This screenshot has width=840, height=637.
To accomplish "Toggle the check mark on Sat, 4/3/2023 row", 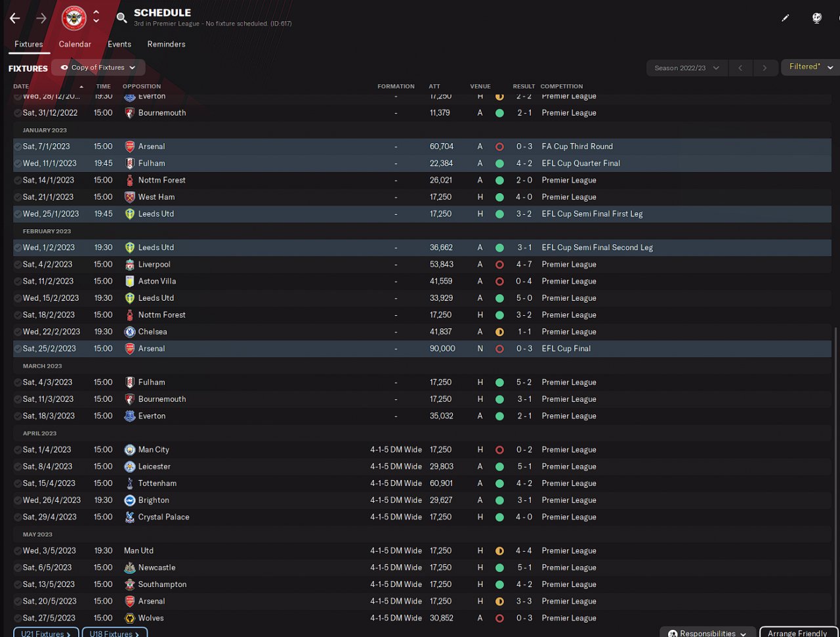I will click(18, 382).
